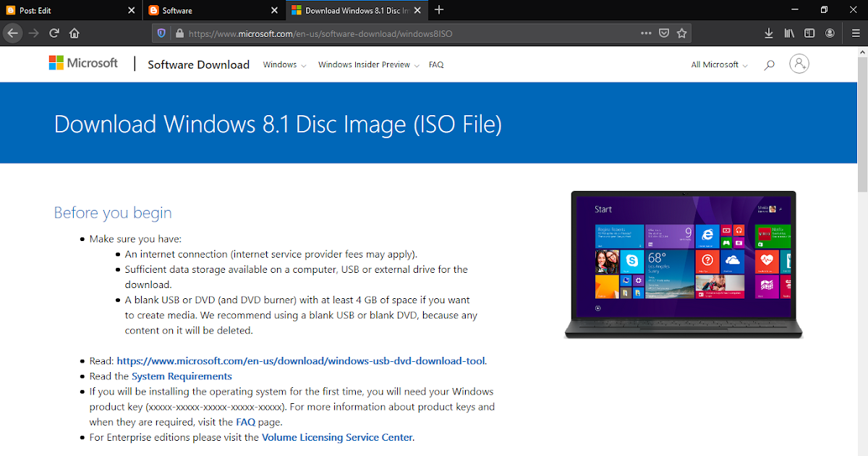Click the Windows 8.1 laptop image
868x456 pixels.
[684, 264]
